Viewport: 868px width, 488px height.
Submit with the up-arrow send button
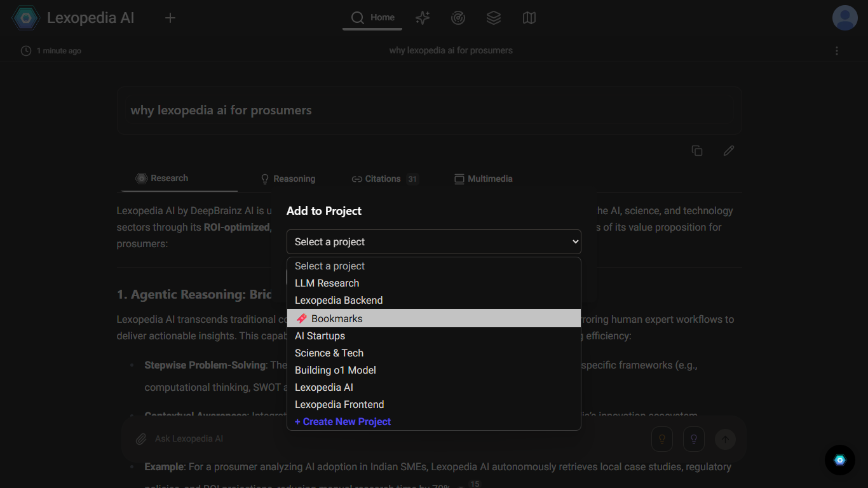725,438
